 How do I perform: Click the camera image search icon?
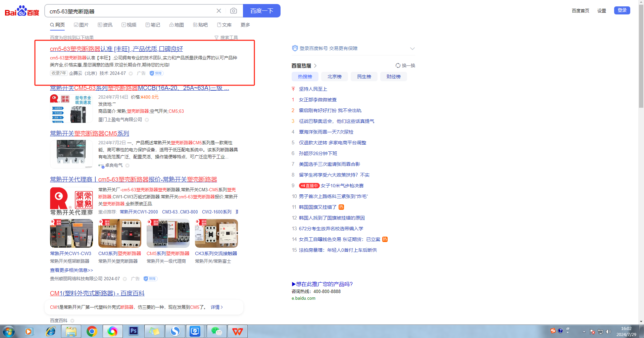click(233, 11)
